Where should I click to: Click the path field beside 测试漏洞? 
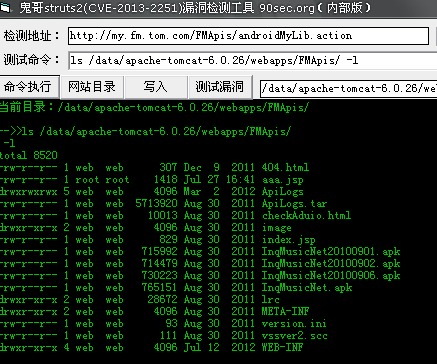pyautogui.click(x=348, y=88)
